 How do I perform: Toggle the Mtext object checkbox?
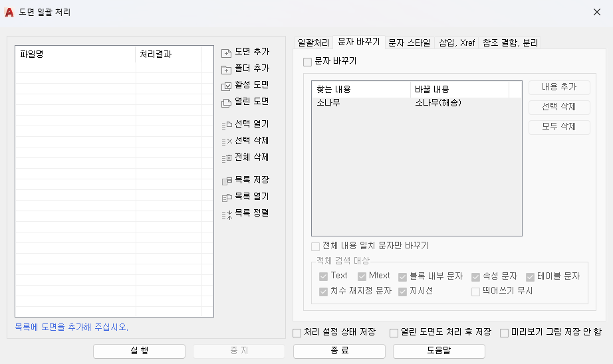pos(362,276)
